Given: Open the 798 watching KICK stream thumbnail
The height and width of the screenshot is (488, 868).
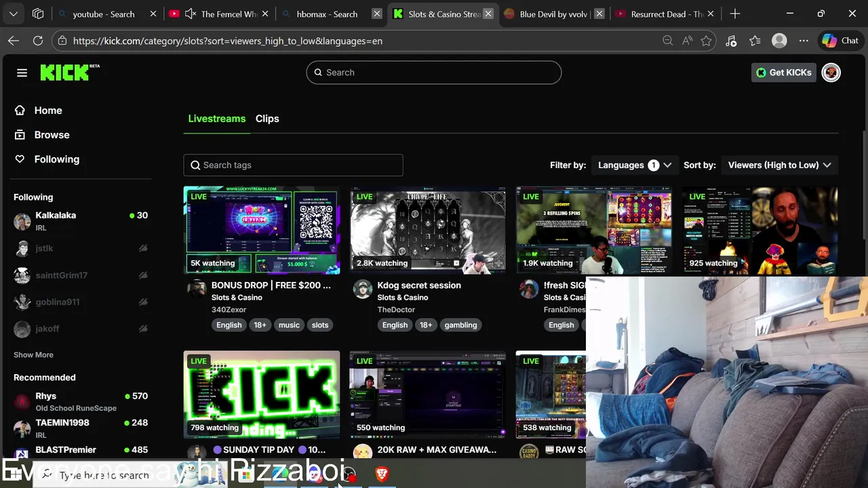Looking at the screenshot, I should pos(262,395).
